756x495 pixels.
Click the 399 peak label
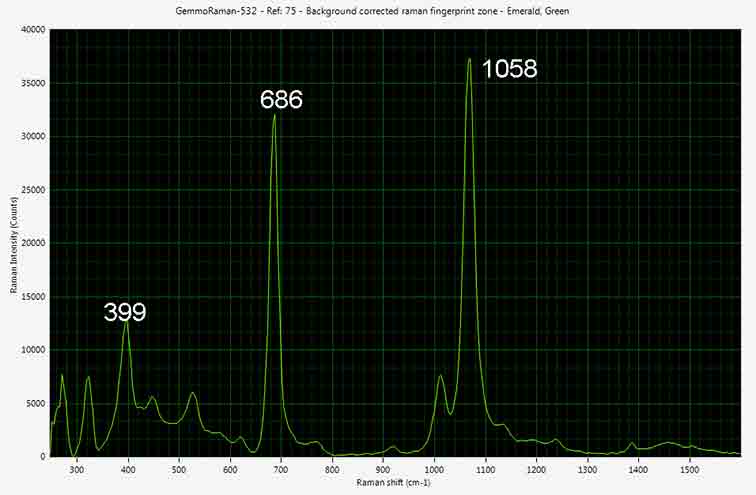click(125, 312)
